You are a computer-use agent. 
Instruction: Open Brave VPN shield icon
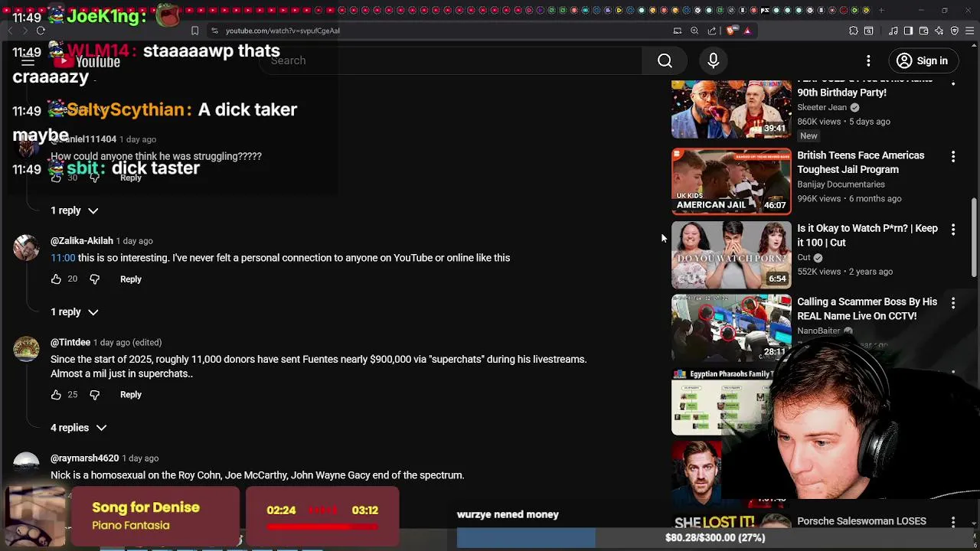tap(955, 31)
